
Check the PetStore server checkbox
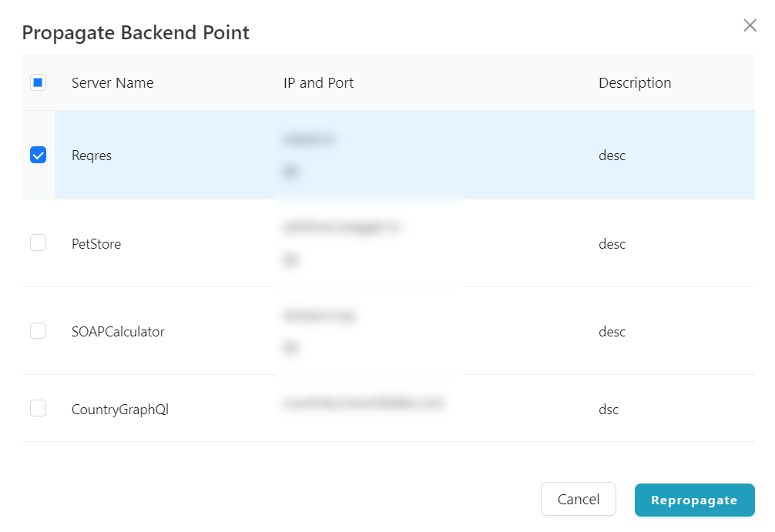coord(38,243)
